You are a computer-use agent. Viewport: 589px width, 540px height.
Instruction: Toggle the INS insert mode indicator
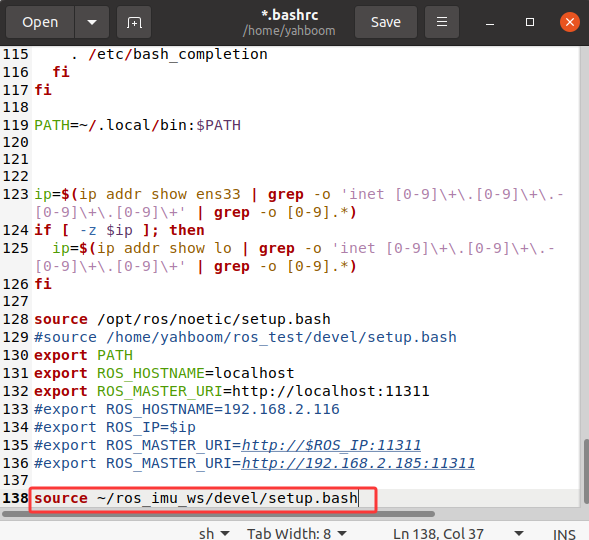(564, 534)
